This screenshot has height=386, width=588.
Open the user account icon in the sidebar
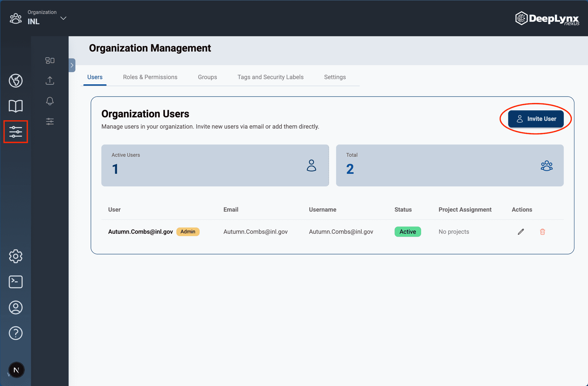coord(16,308)
